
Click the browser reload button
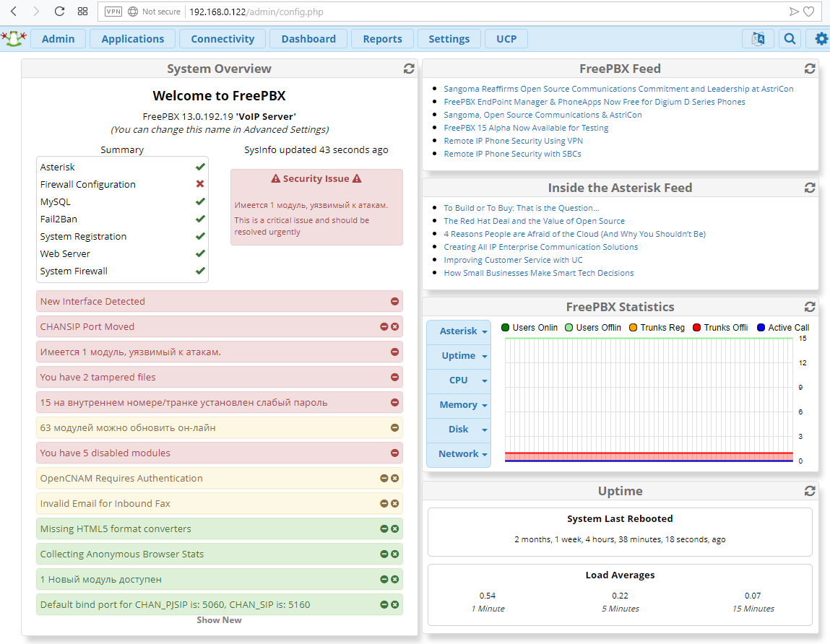pyautogui.click(x=60, y=12)
